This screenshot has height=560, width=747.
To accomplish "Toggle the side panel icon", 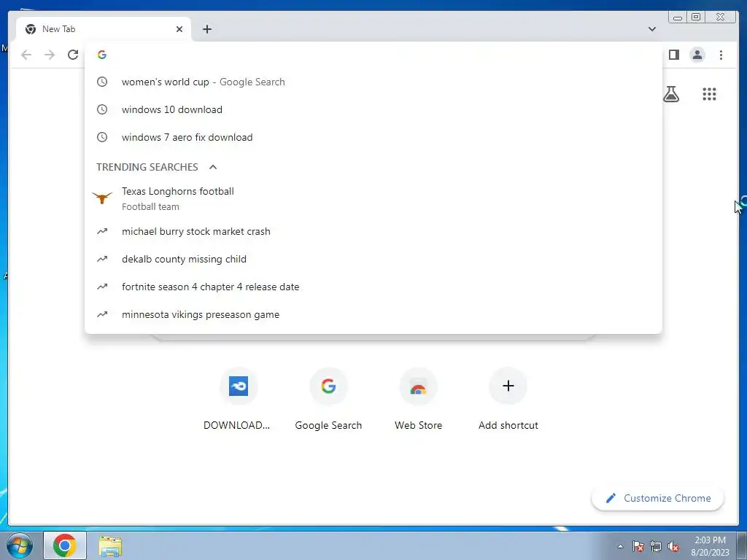I will click(673, 55).
